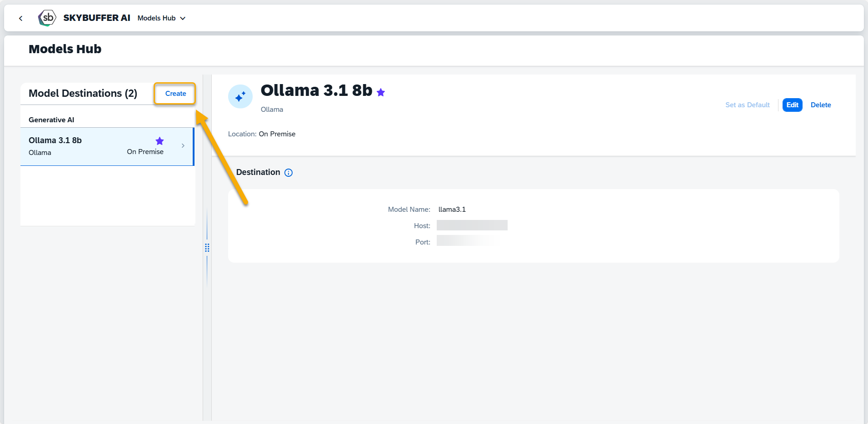This screenshot has height=424, width=868.
Task: Click the Generative AI group header
Action: [51, 120]
